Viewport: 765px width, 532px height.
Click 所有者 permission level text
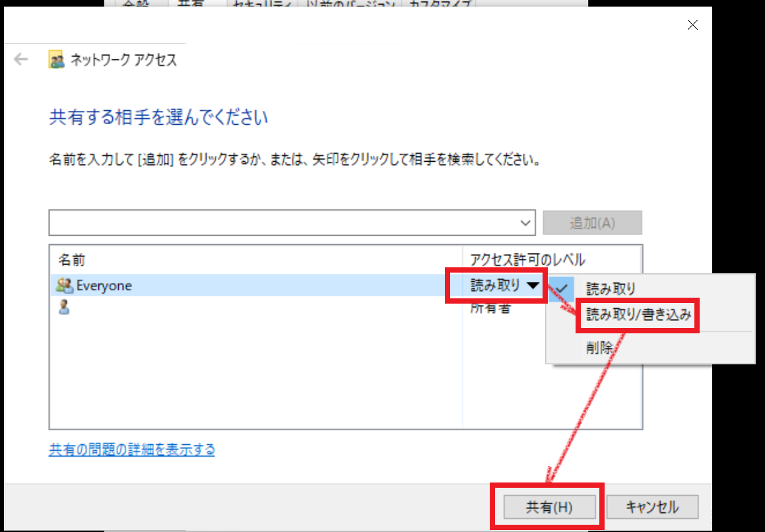coord(490,308)
